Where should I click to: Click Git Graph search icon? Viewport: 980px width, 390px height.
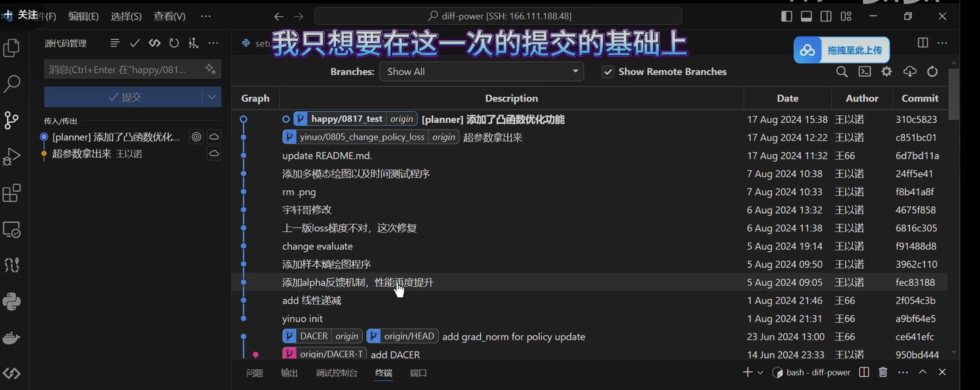tap(842, 72)
